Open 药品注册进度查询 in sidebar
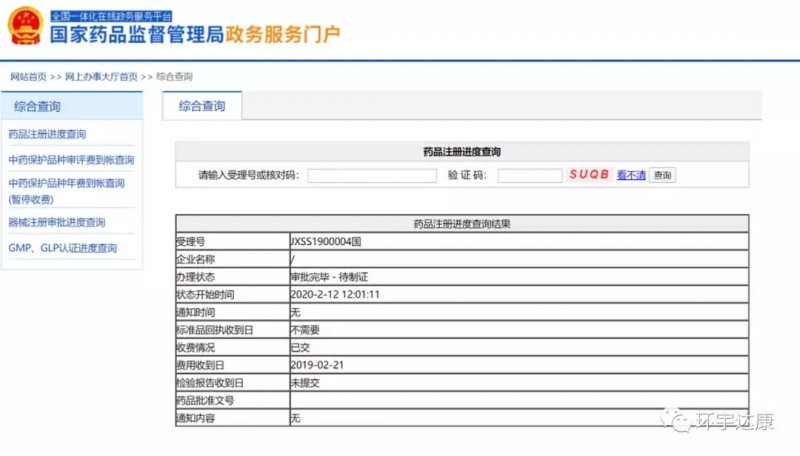This screenshot has height=456, width=800. click(47, 134)
